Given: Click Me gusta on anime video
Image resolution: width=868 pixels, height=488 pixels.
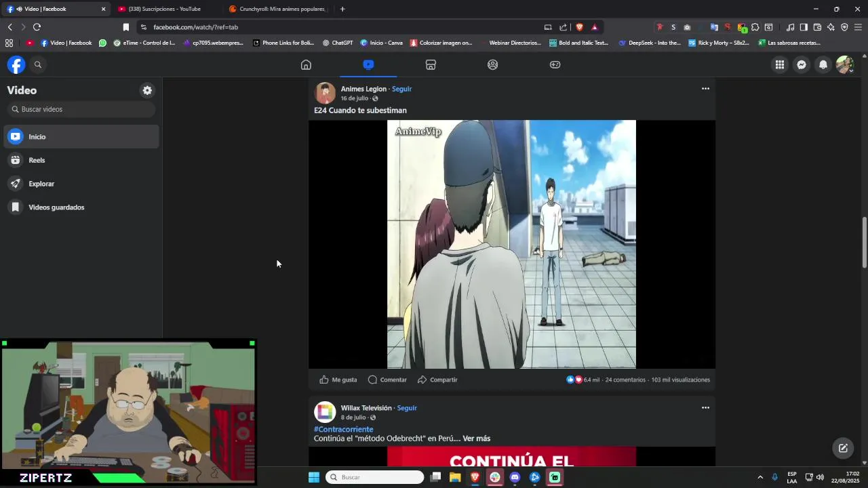Looking at the screenshot, I should pyautogui.click(x=338, y=380).
